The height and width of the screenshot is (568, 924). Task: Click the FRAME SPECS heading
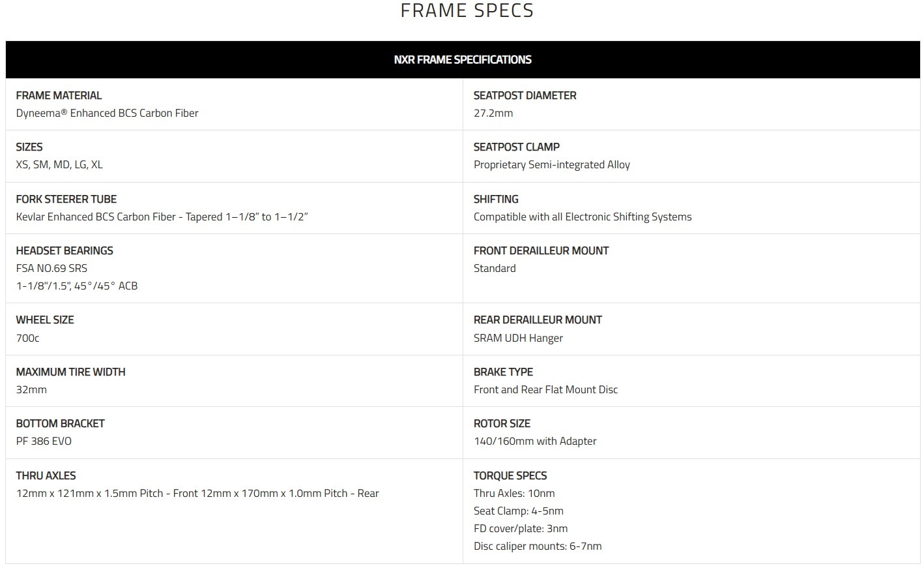467,10
